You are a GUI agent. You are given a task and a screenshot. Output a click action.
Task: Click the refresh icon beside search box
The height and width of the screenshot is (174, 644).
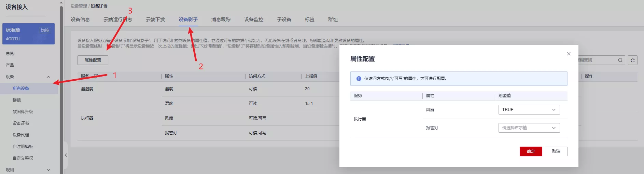pyautogui.click(x=633, y=60)
